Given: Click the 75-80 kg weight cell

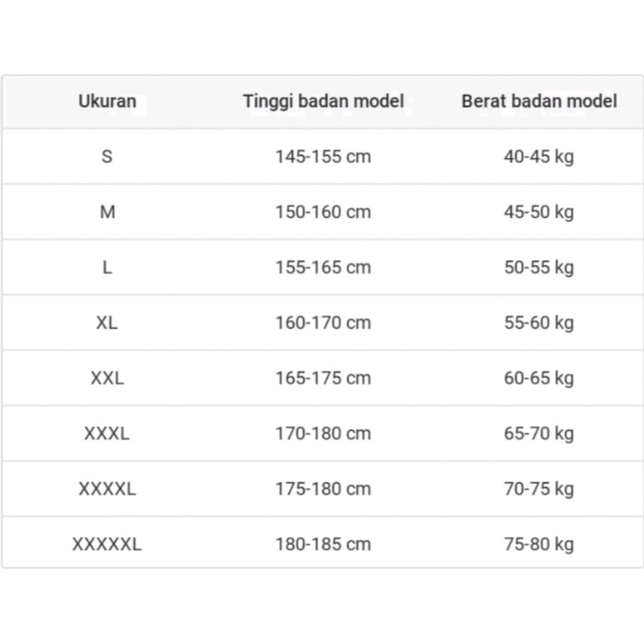Looking at the screenshot, I should (539, 544).
